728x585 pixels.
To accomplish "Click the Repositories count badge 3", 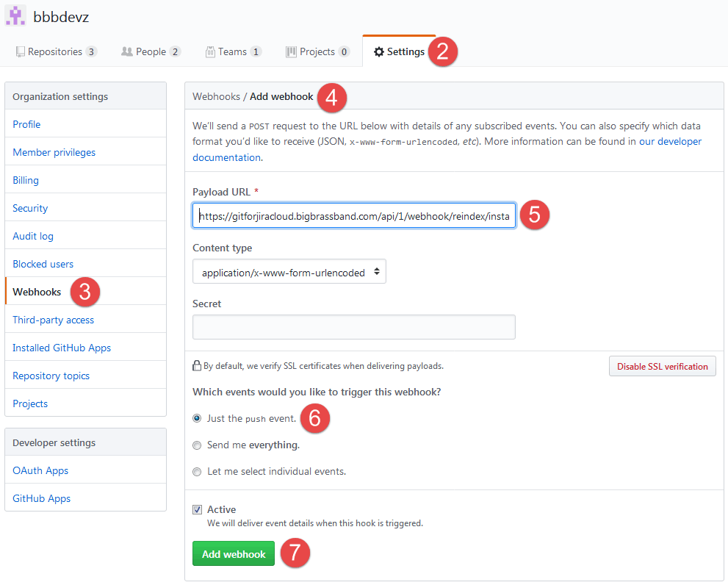I will pos(91,51).
